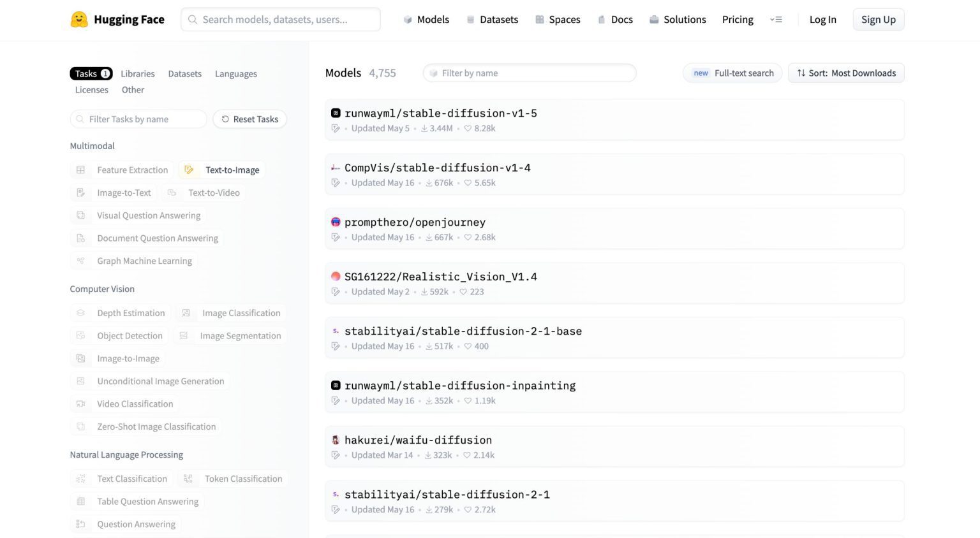The height and width of the screenshot is (538, 980).
Task: Open the stabilityai/stable-diffusion-2-1-base model link
Action: click(x=463, y=331)
